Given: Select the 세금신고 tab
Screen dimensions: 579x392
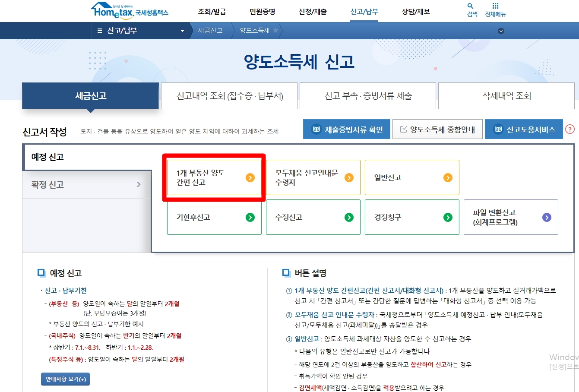Looking at the screenshot, I should [90, 96].
